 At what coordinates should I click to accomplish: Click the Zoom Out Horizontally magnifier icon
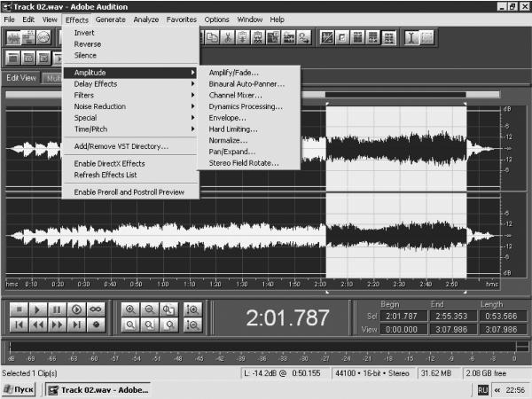150,309
